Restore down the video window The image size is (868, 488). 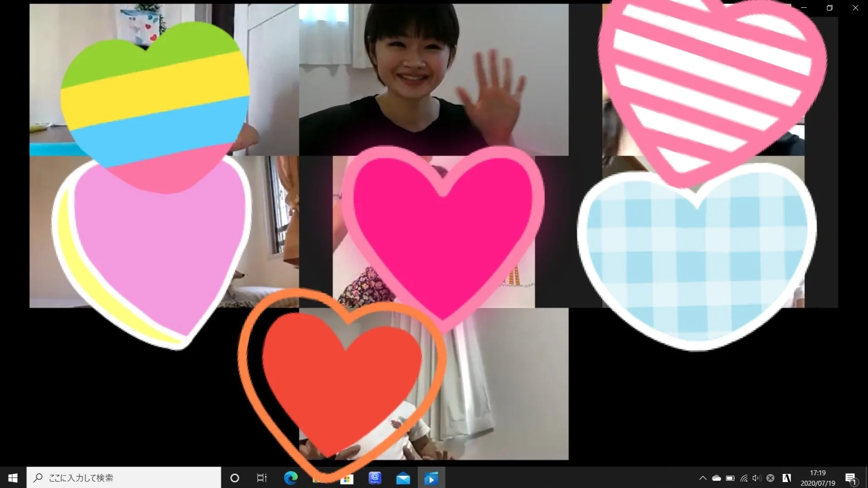pos(830,8)
